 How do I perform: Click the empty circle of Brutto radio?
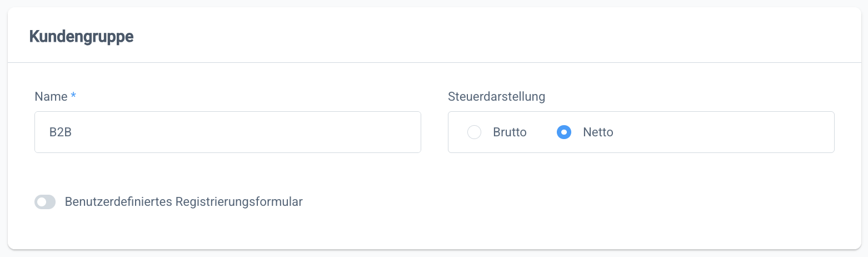click(x=474, y=132)
